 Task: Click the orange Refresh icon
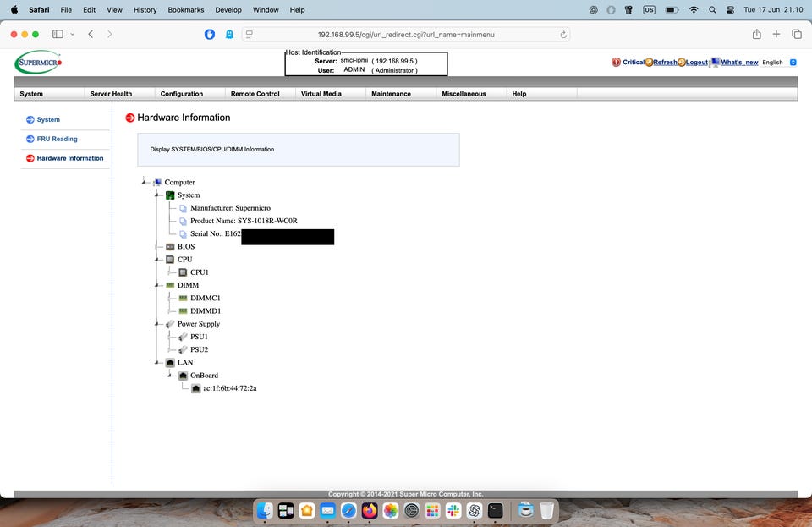[x=649, y=62]
